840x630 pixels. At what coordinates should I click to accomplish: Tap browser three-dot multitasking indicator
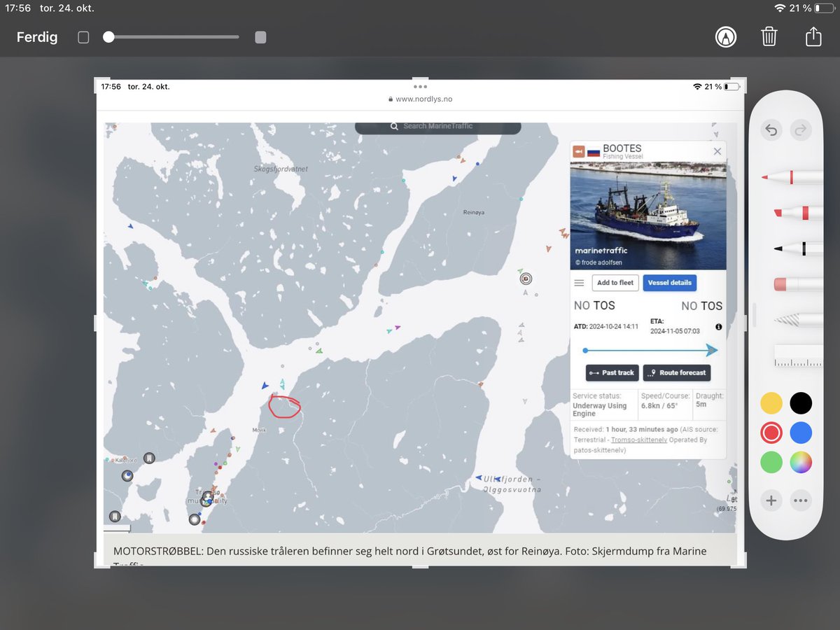pyautogui.click(x=420, y=87)
